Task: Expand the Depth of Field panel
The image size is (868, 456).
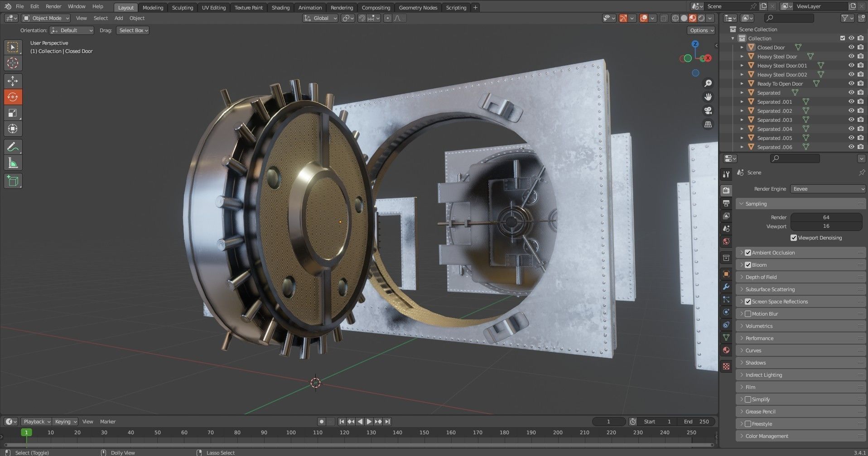Action: coord(801,277)
